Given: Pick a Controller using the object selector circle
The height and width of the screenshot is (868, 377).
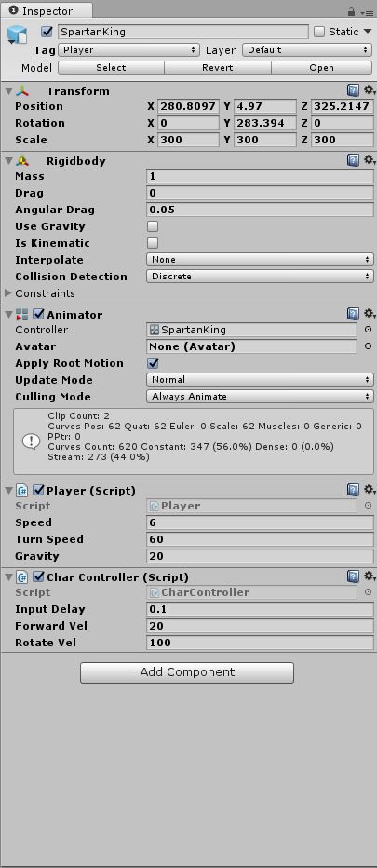Looking at the screenshot, I should [x=368, y=330].
